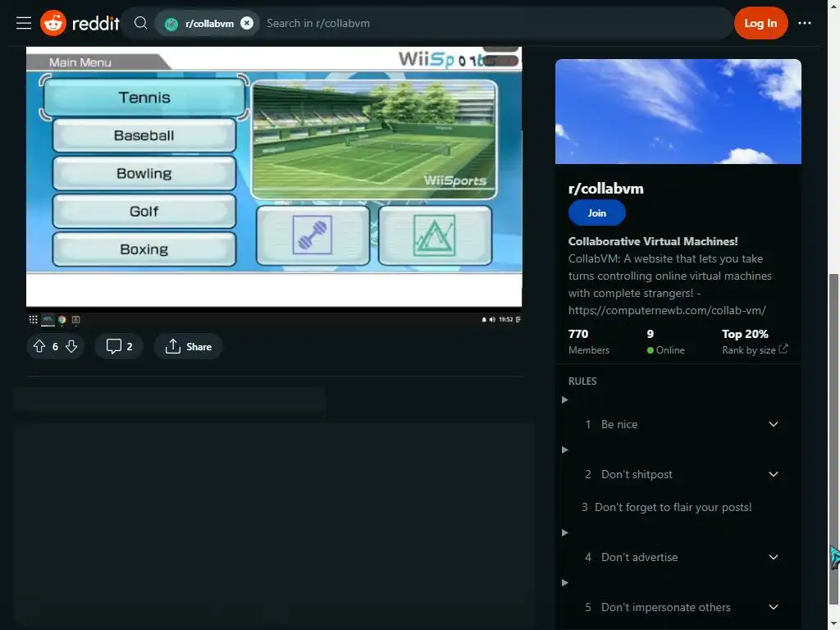This screenshot has height=630, width=840.
Task: Open the three-dot options menu
Action: 804,23
